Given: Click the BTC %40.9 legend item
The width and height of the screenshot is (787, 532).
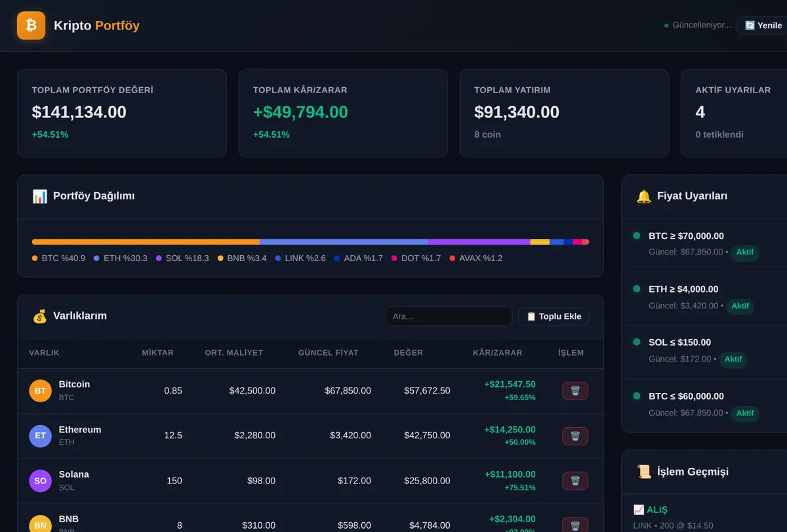Looking at the screenshot, I should 58,258.
